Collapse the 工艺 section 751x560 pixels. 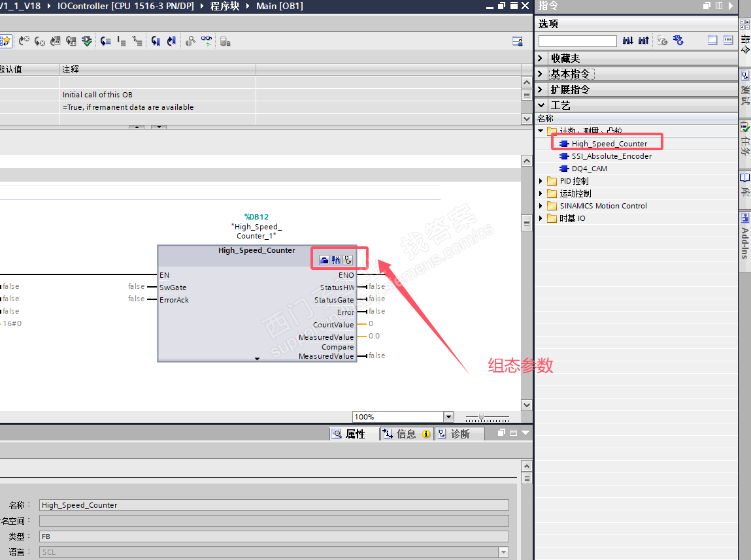(x=541, y=105)
